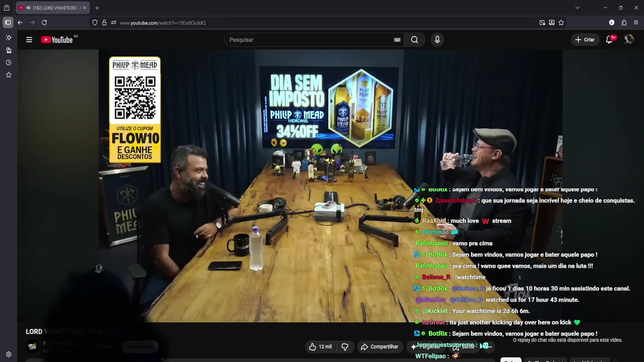Image resolution: width=644 pixels, height=362 pixels.
Task: Close the LORD VINHETEIRO tab
Action: [85, 8]
